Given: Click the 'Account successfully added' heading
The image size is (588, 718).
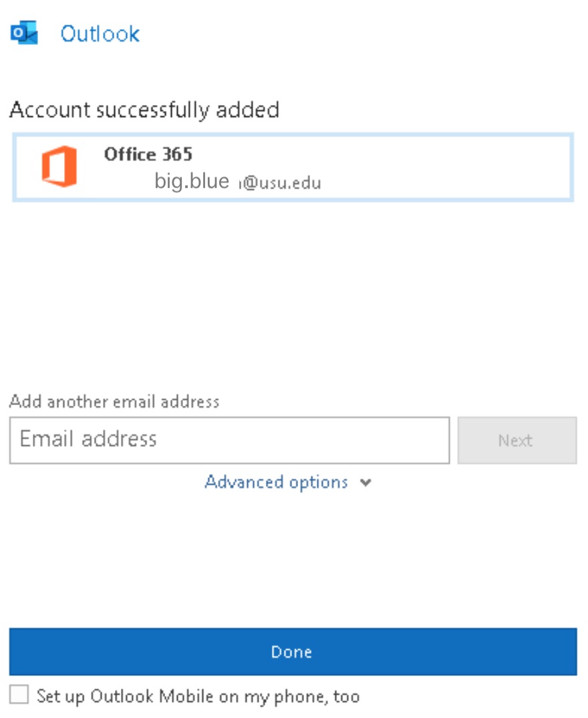Looking at the screenshot, I should pyautogui.click(x=144, y=110).
